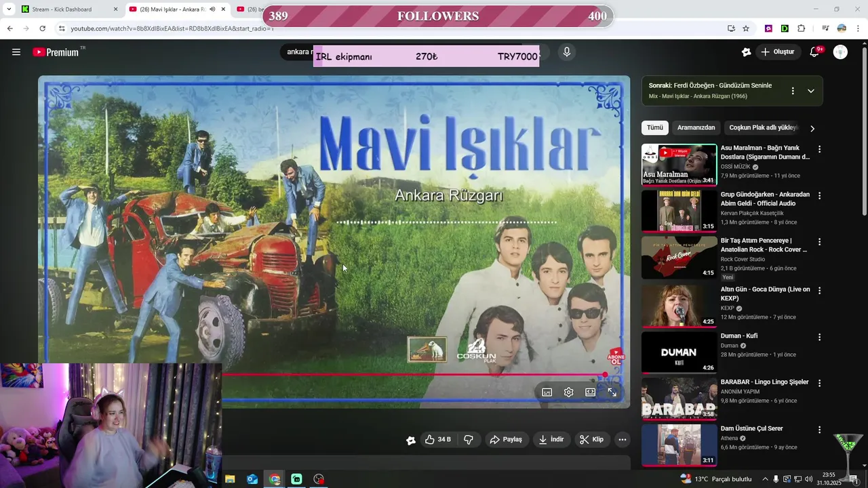This screenshot has width=868, height=488.
Task: Collapse the mix playlist panel chevron
Action: tap(811, 91)
